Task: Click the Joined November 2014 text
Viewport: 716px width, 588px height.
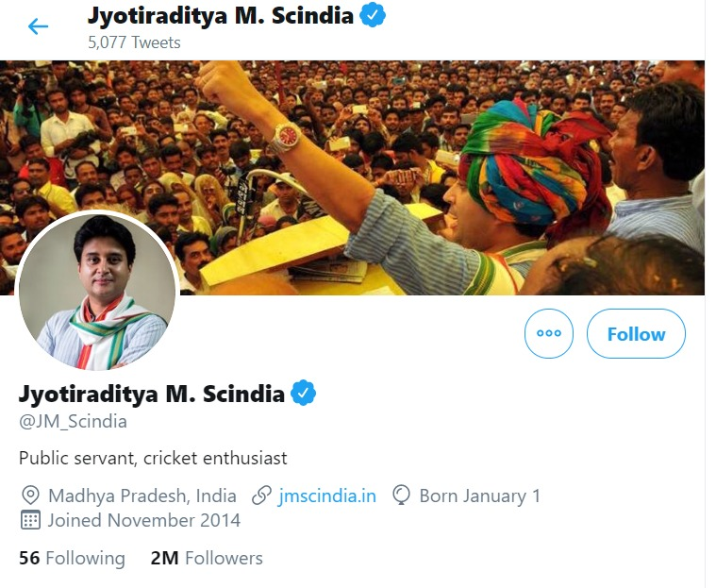Action: [x=143, y=520]
